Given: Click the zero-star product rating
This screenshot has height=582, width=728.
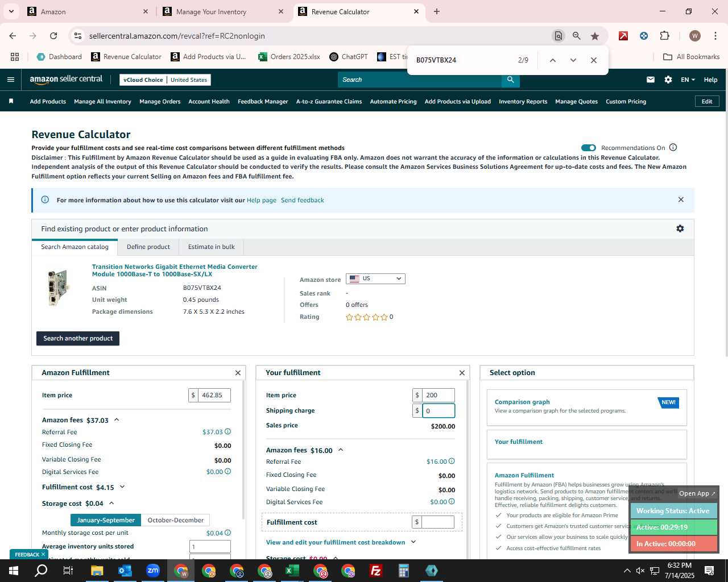Looking at the screenshot, I should [x=367, y=317].
